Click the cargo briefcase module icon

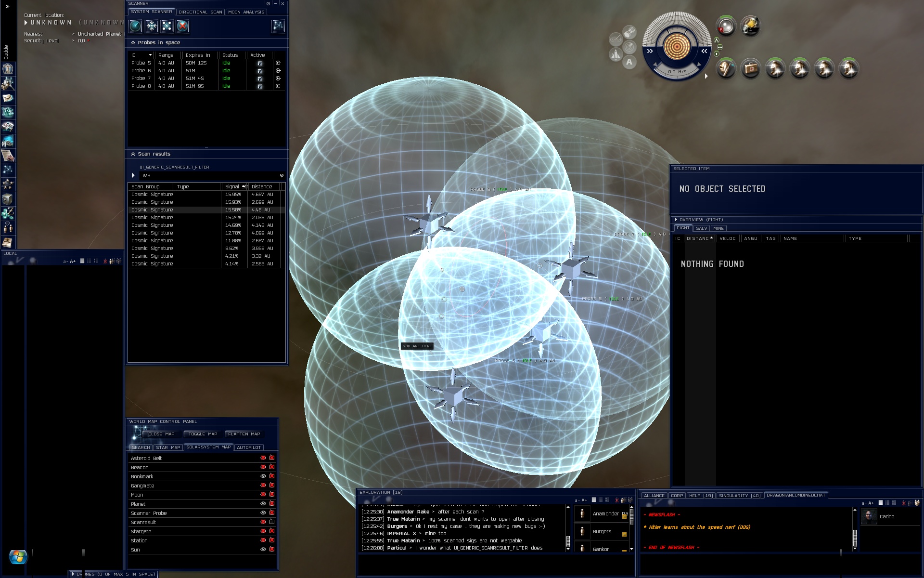[750, 69]
